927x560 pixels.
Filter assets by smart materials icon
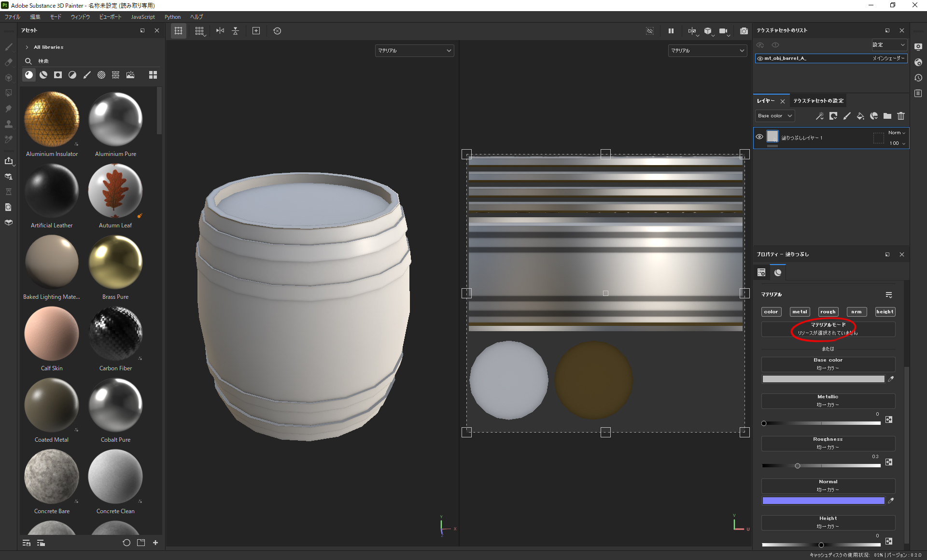43,75
